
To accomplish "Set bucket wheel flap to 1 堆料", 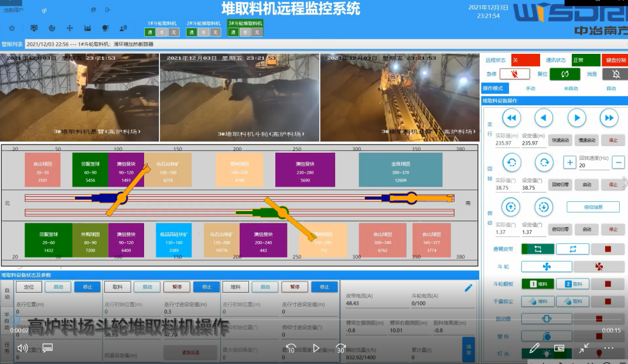I will point(538,284).
